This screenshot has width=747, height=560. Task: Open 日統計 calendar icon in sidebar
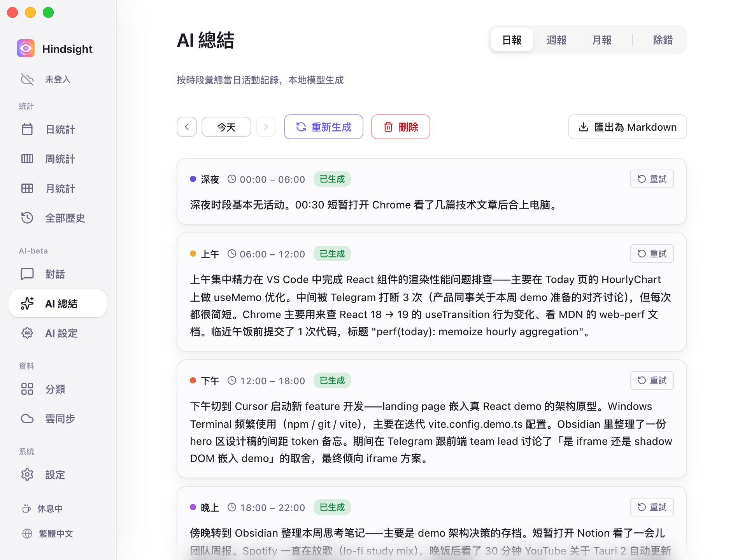pyautogui.click(x=27, y=129)
